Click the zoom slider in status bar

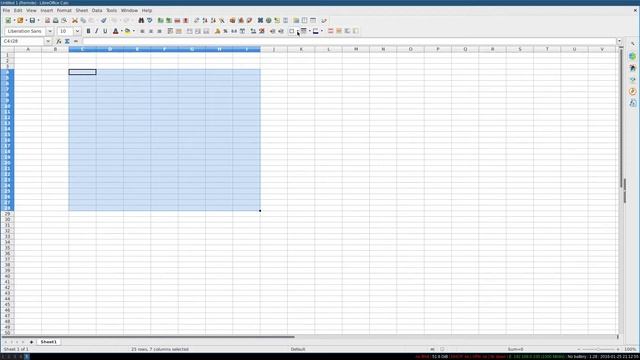point(598,349)
